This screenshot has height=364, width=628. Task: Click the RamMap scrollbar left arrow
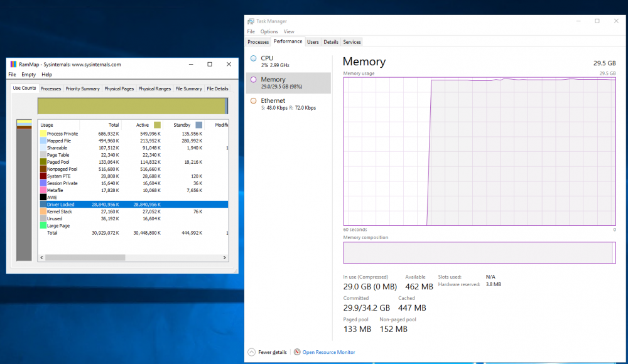pos(41,257)
